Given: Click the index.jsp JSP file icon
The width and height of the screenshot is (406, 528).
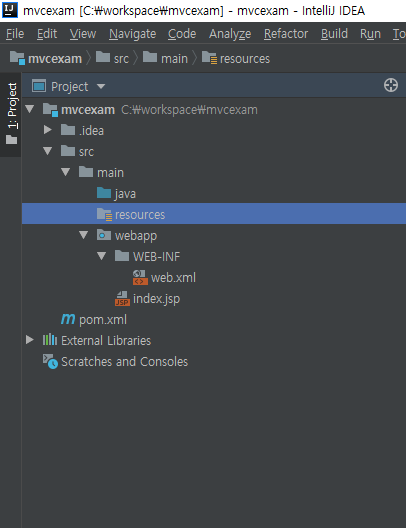Looking at the screenshot, I should [x=122, y=299].
